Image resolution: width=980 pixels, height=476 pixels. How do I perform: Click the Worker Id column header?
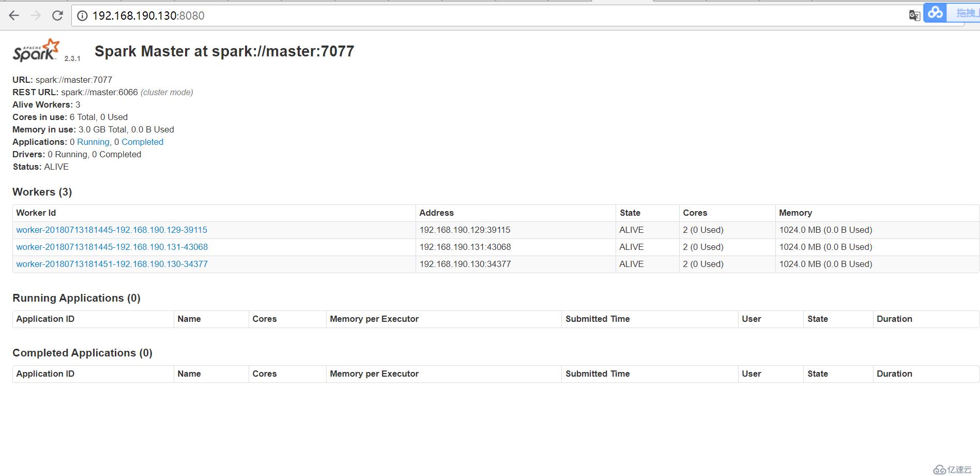(x=36, y=213)
